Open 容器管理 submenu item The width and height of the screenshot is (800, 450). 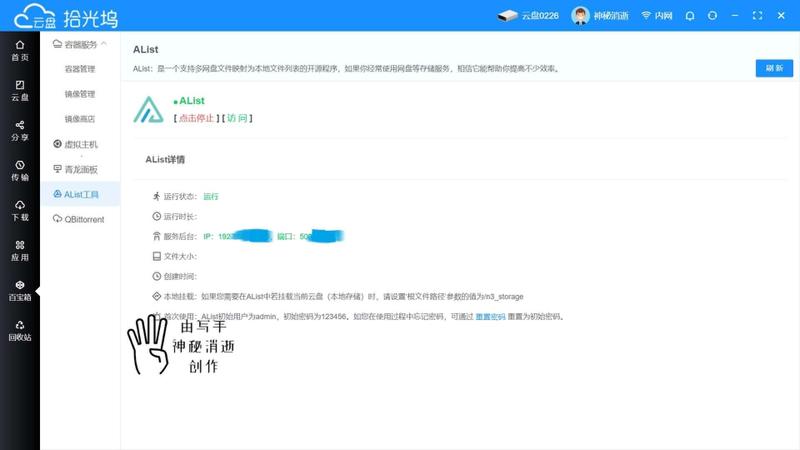(80, 69)
